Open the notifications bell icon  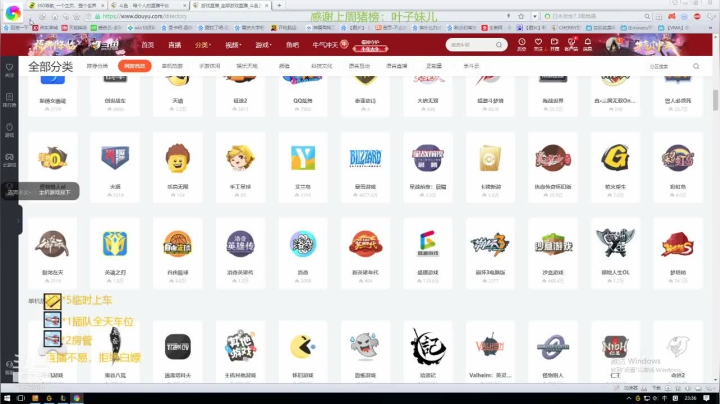coord(588,44)
